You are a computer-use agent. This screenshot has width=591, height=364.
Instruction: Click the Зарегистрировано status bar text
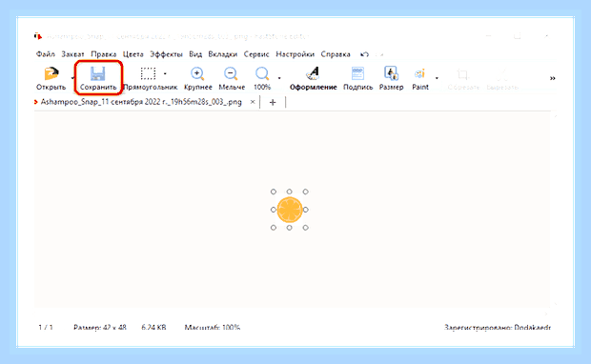coord(498,327)
